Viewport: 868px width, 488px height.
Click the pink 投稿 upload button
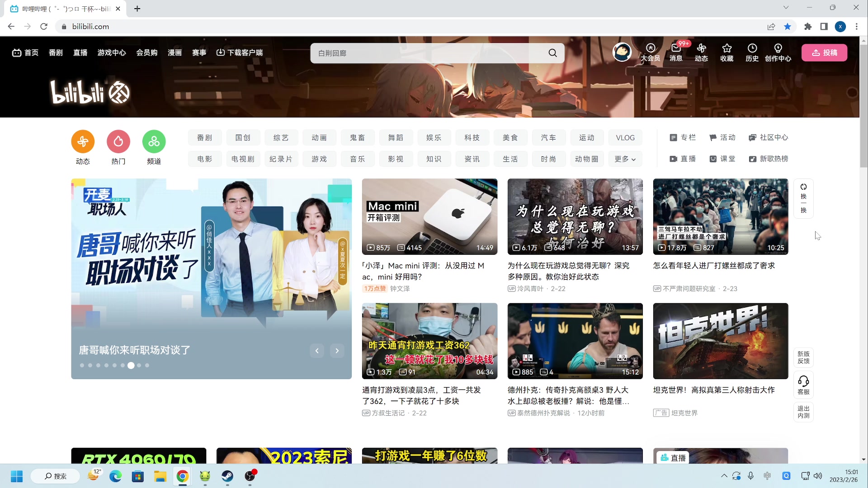824,52
